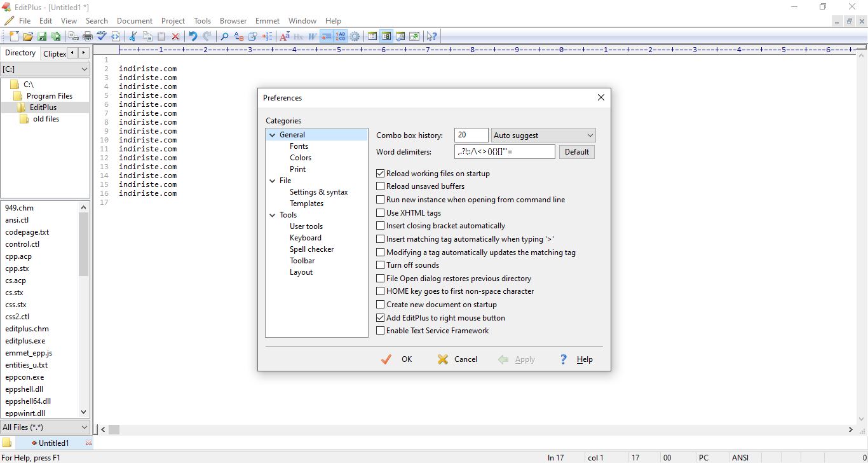868x463 pixels.
Task: Select Keyboard in Categories tree
Action: [306, 238]
